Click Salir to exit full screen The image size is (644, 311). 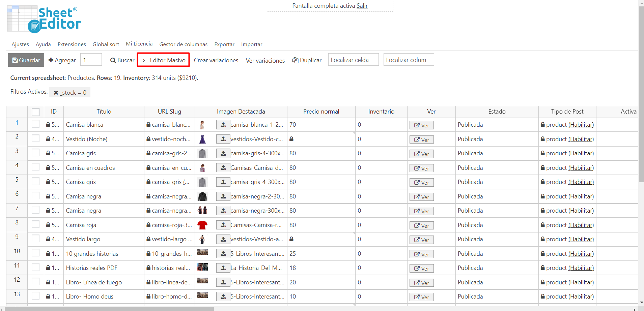pos(362,6)
